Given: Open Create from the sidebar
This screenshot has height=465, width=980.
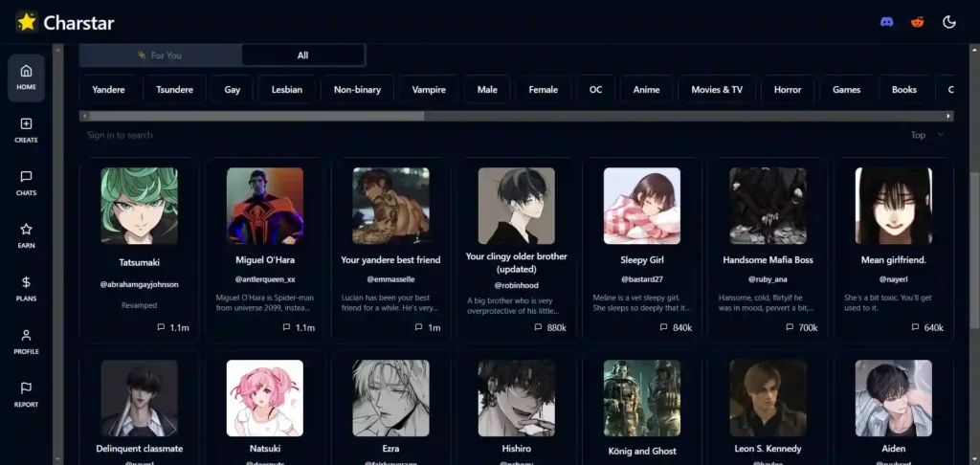Looking at the screenshot, I should point(26,130).
